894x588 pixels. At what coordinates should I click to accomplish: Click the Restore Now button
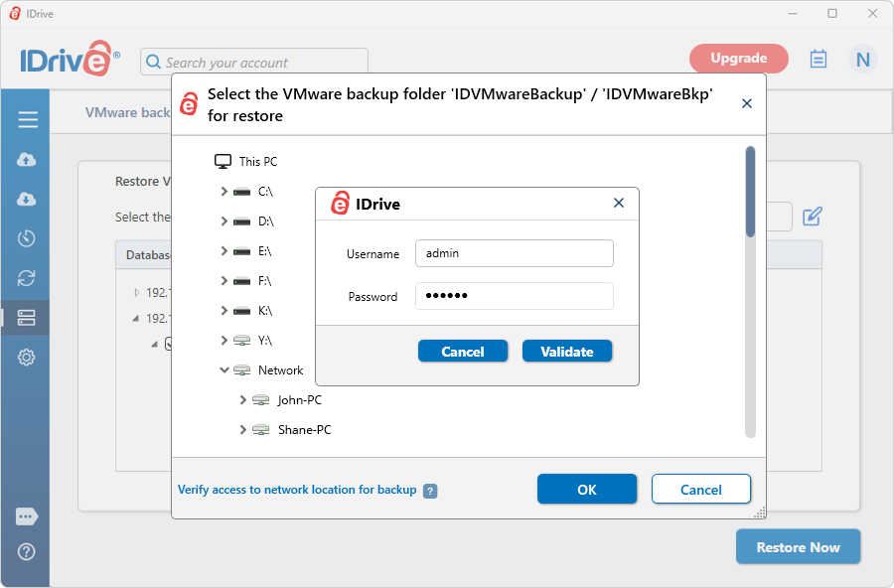click(x=798, y=547)
